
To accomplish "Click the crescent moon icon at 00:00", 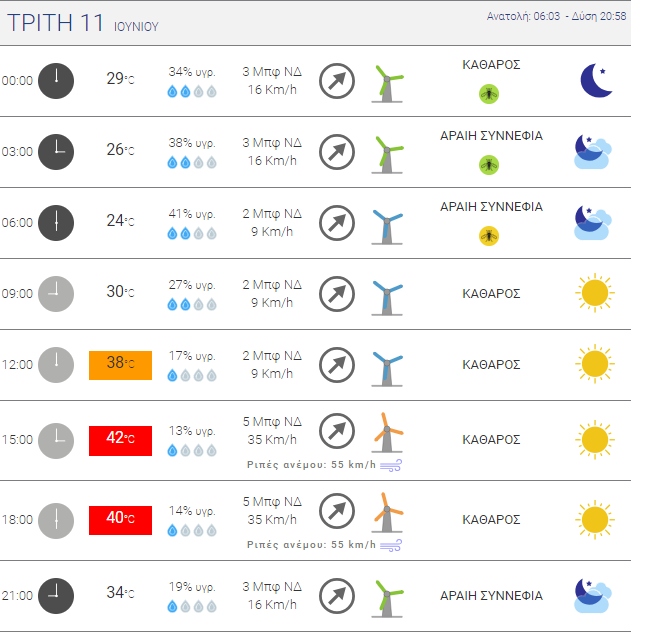I will [x=596, y=81].
